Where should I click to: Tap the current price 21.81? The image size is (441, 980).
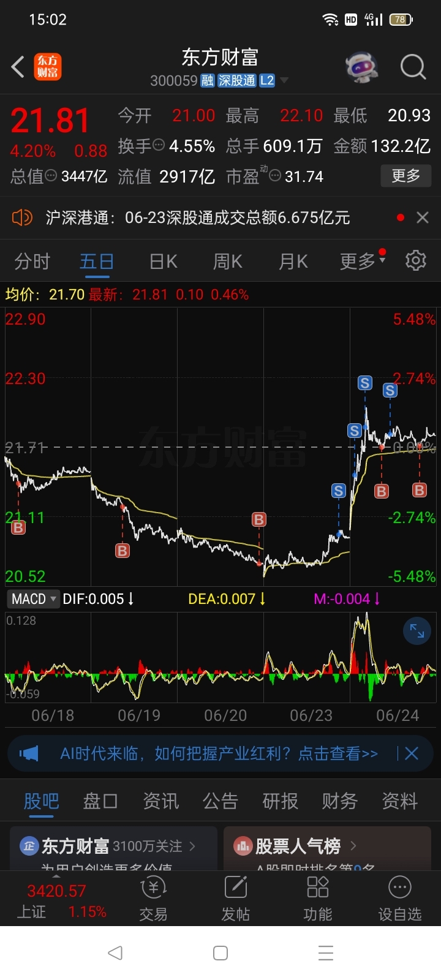[x=51, y=120]
